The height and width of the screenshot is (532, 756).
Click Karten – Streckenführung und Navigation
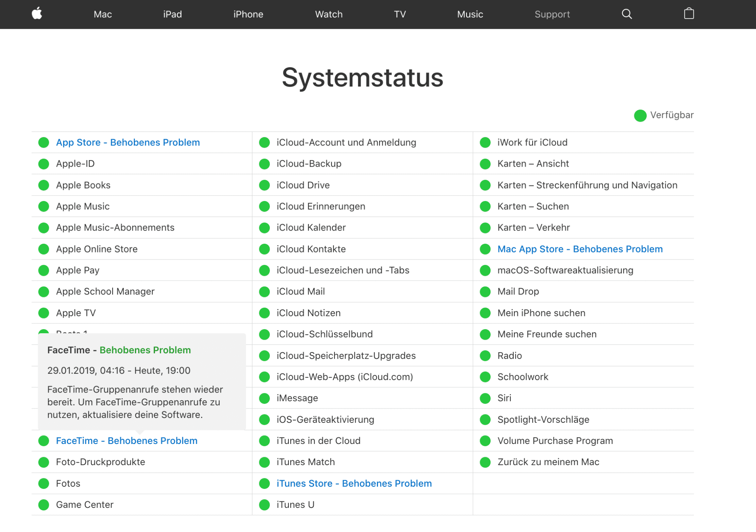pyautogui.click(x=587, y=185)
